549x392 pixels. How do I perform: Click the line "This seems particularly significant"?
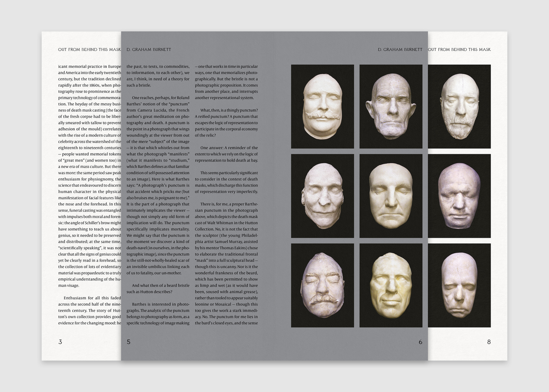click(x=229, y=173)
